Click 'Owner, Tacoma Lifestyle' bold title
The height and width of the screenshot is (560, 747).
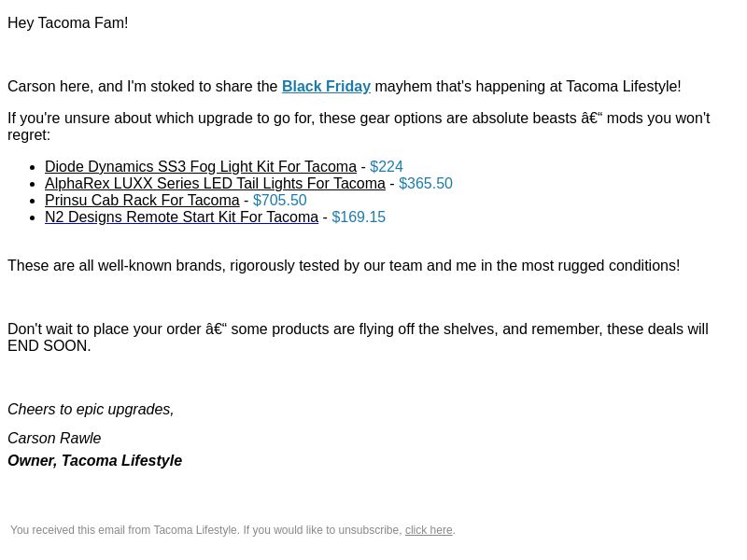(95, 460)
